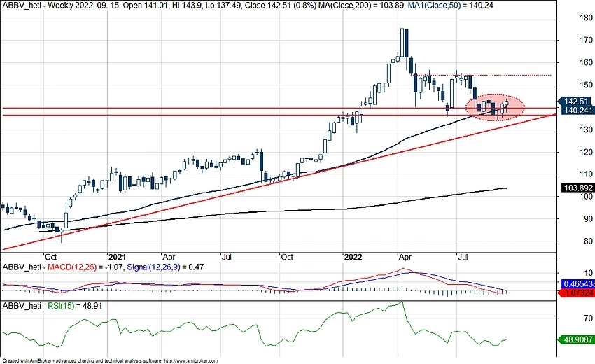The width and height of the screenshot is (595, 364).
Task: Click the Apr label after 2021
Action: click(x=169, y=257)
